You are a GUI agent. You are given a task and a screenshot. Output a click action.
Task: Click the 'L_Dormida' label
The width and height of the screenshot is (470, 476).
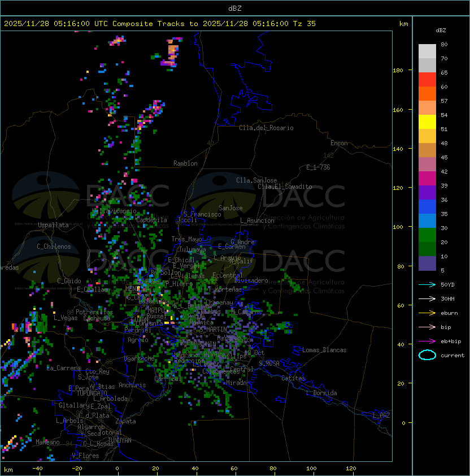pyautogui.click(x=321, y=393)
